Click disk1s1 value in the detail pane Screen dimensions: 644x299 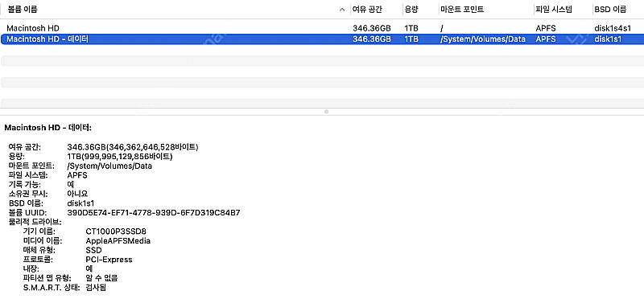(80, 203)
